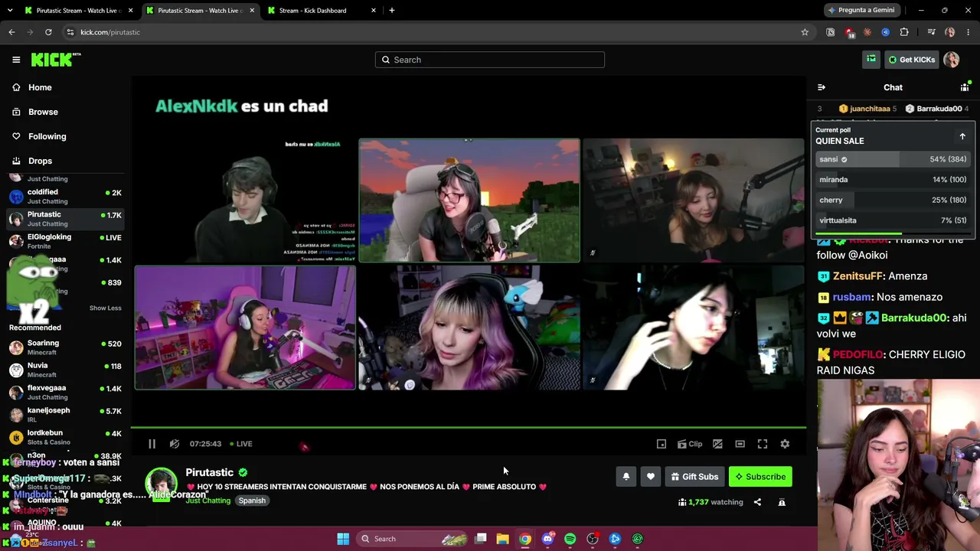Click the KICK logo to go home

(56, 60)
